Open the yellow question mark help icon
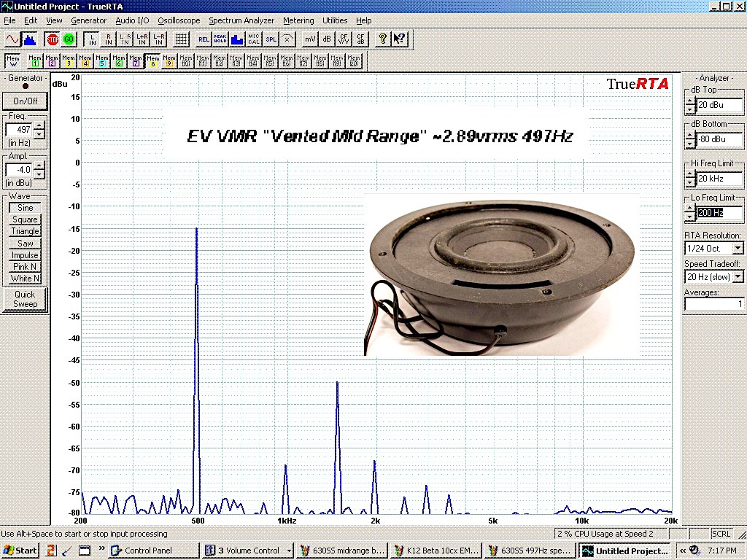747x560 pixels. coord(382,39)
